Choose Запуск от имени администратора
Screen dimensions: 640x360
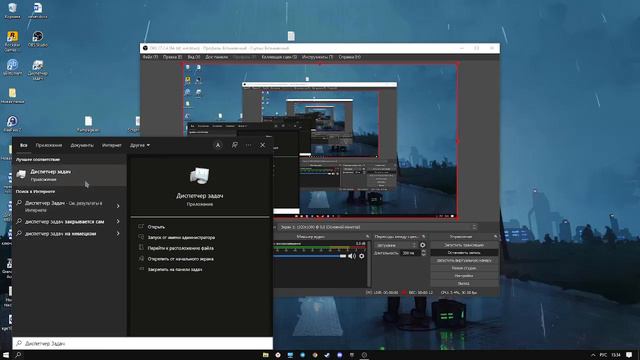click(x=181, y=237)
